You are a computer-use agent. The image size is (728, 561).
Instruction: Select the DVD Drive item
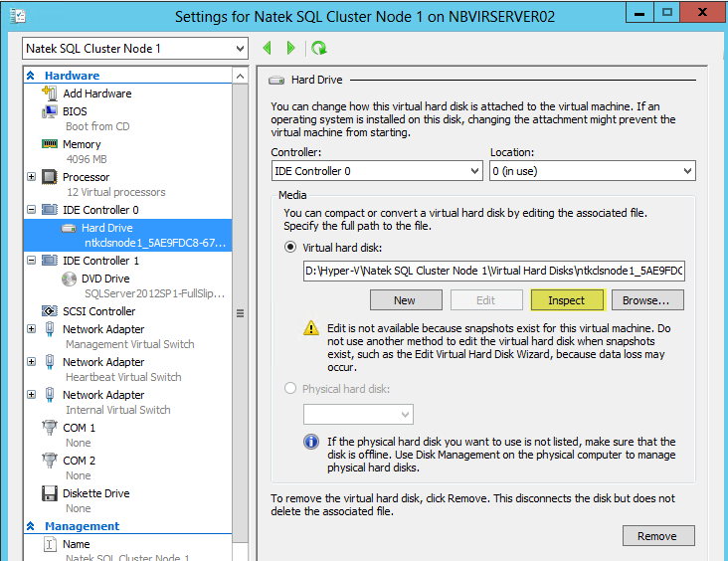pyautogui.click(x=105, y=279)
